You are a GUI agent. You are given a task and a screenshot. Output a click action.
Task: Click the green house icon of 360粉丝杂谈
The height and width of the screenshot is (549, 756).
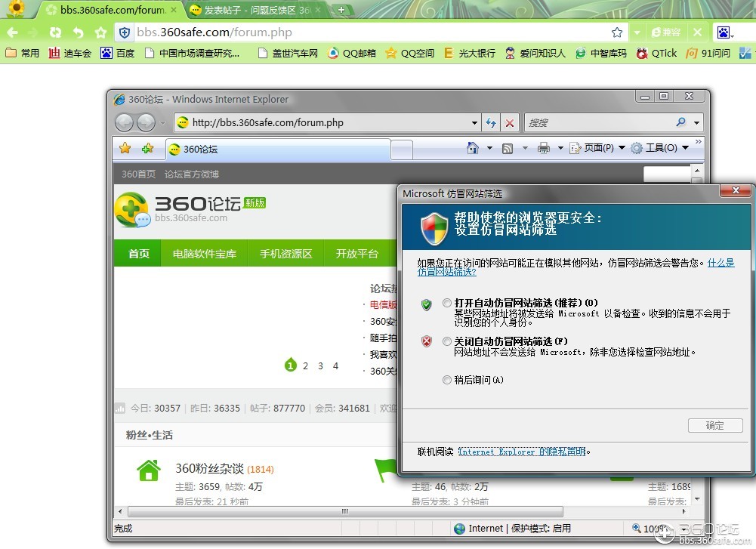pos(149,470)
